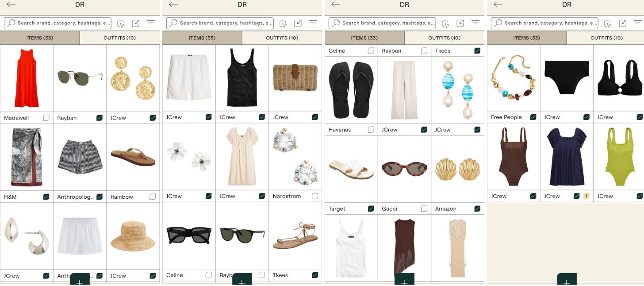Tap the cursor select icon in the first screen

(121, 23)
